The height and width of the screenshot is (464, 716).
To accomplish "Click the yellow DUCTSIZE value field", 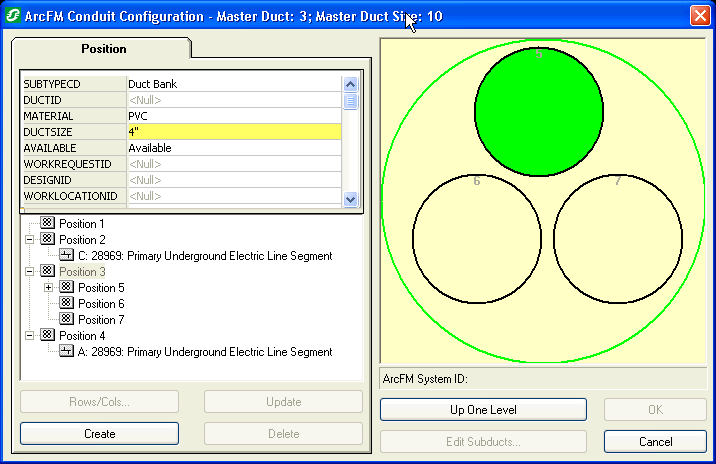I will click(x=233, y=132).
